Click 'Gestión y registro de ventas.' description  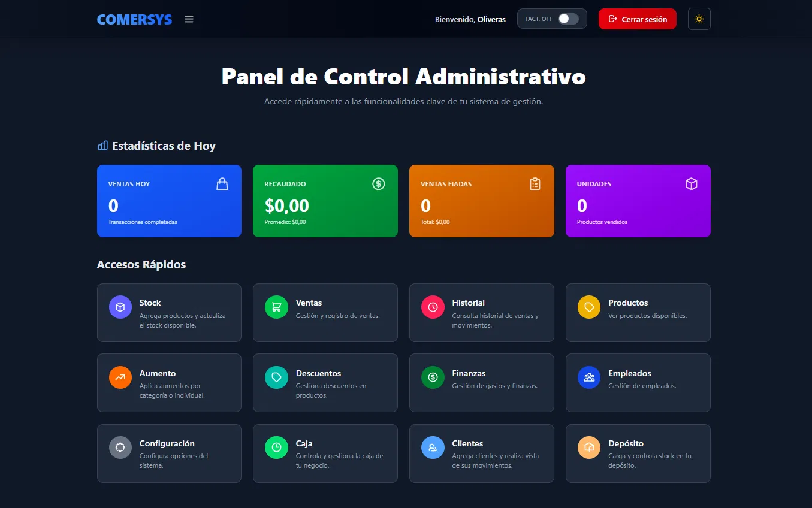click(x=338, y=316)
